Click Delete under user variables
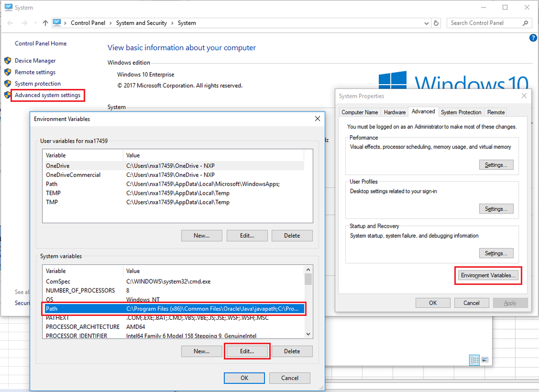This screenshot has width=539, height=392. (x=292, y=236)
